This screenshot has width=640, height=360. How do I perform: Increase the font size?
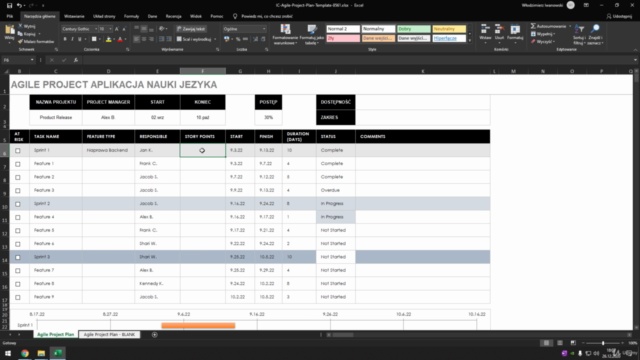point(117,29)
